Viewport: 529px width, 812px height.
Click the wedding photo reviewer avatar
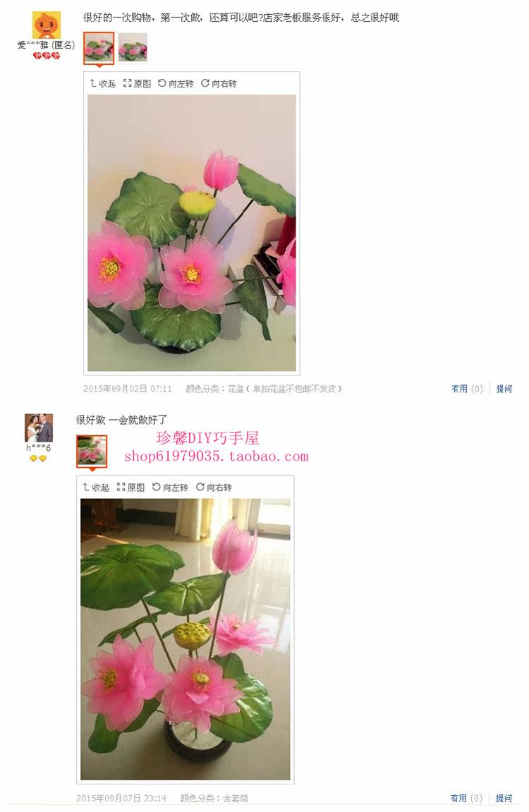point(39,428)
